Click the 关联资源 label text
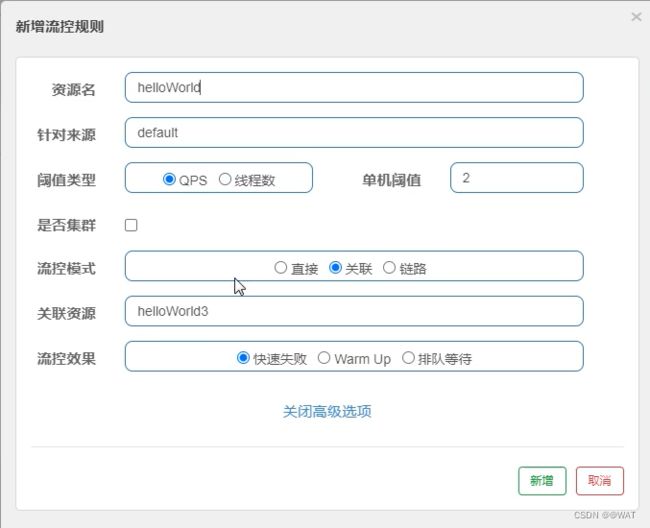This screenshot has height=528, width=650. (x=66, y=313)
